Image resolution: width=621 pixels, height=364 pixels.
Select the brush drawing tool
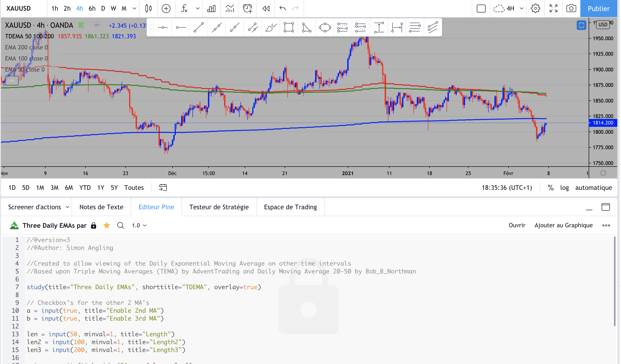pos(271,27)
